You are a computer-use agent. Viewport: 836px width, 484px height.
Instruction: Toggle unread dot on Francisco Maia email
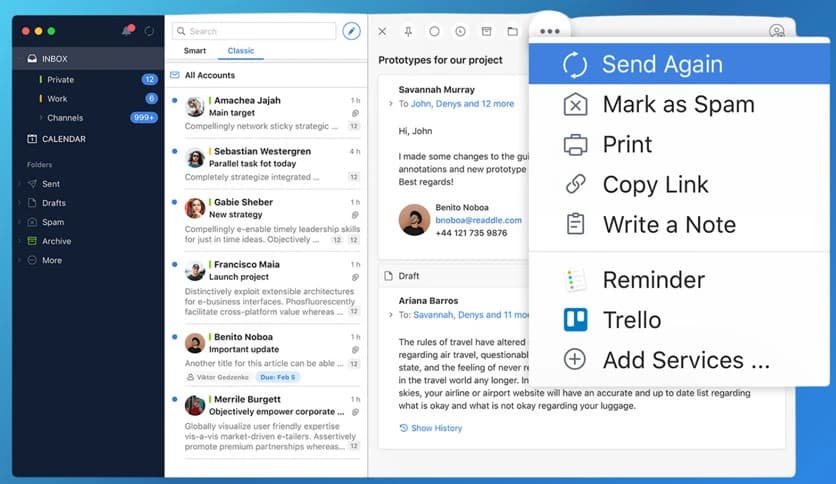[174, 264]
